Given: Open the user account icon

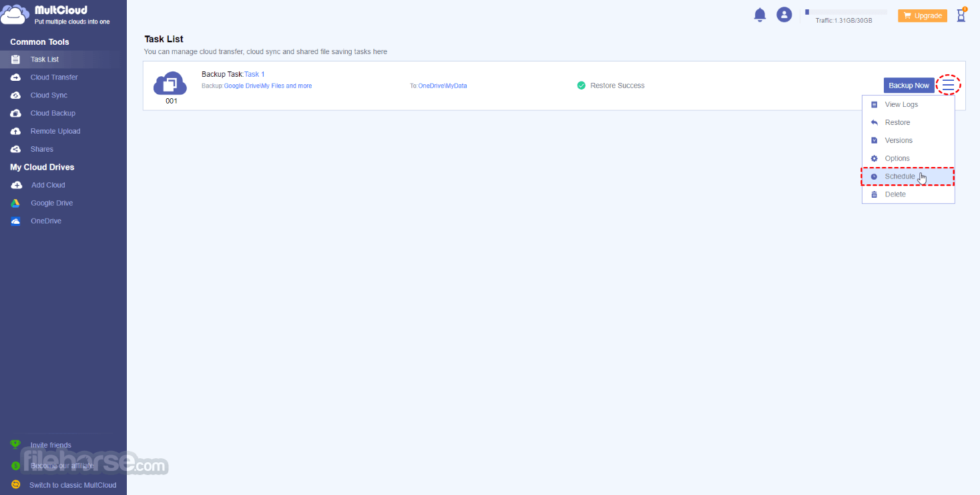Looking at the screenshot, I should 784,15.
